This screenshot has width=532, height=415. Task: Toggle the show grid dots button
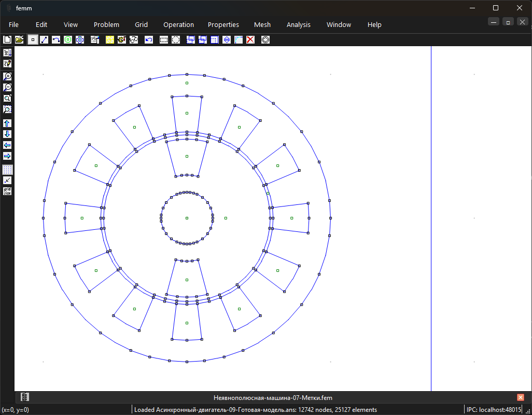tap(7, 169)
